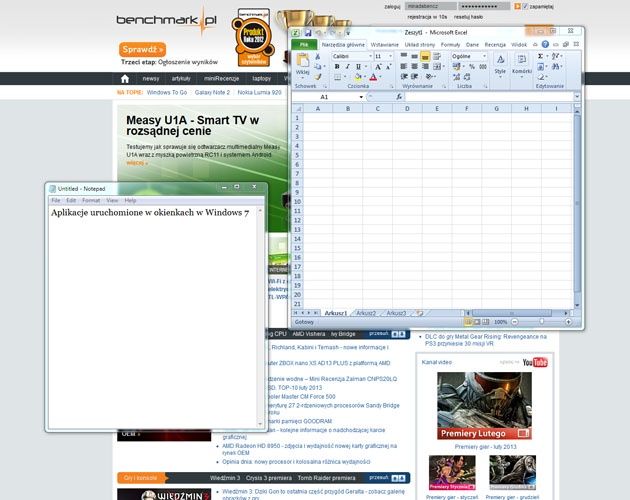Screen dimensions: 630x500
Task: Click the Cut scissors icon in Excel
Action: [x=317, y=57]
